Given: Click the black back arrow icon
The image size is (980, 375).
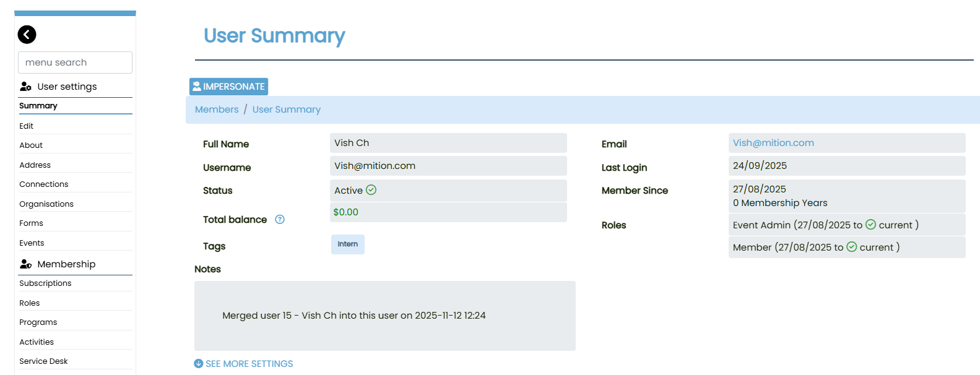Looking at the screenshot, I should click(27, 35).
